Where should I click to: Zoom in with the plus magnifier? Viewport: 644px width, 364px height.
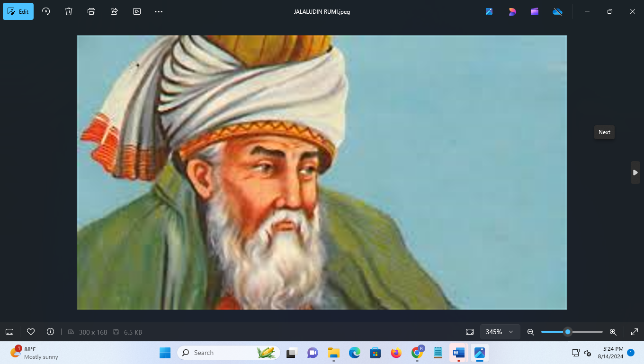[x=613, y=332]
